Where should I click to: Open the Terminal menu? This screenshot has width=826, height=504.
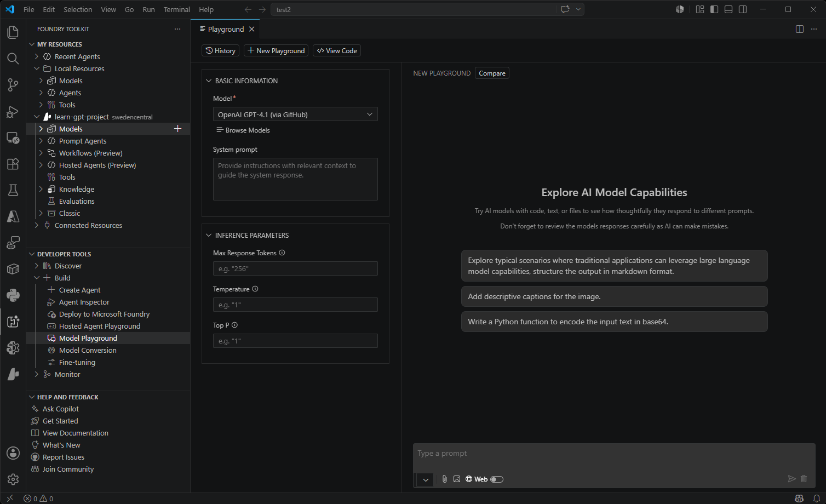[177, 9]
